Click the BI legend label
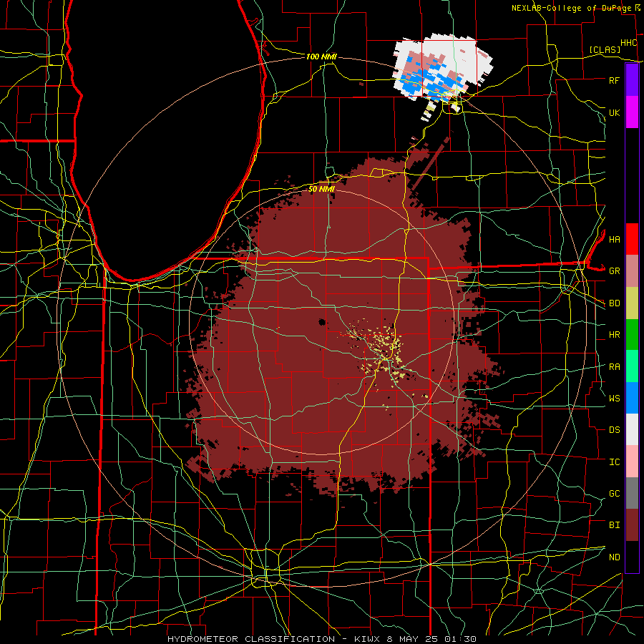Viewport: 644px width, 644px height. pyautogui.click(x=615, y=525)
